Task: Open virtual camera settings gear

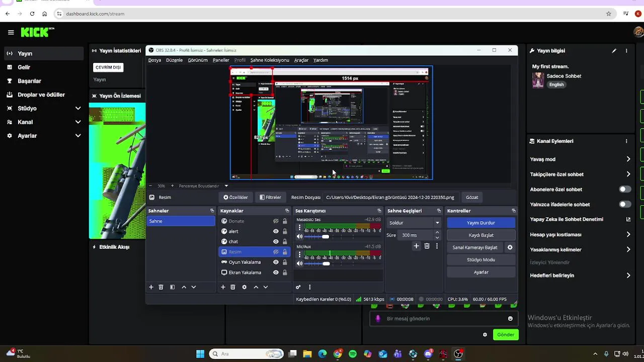Action: click(510, 247)
